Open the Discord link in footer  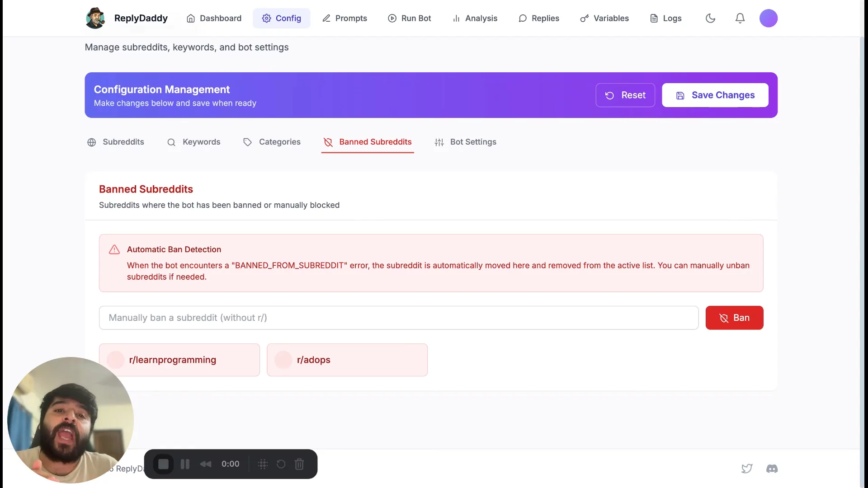(772, 469)
